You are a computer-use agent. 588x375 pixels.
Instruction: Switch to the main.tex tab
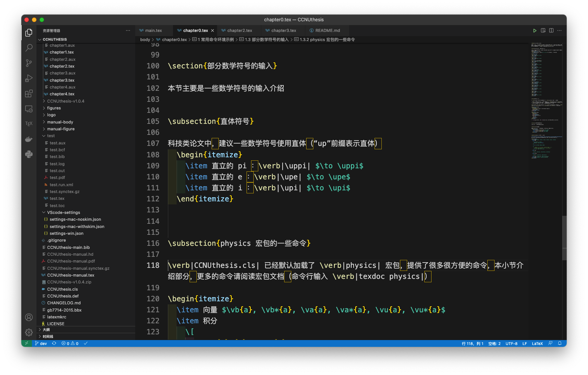153,31
